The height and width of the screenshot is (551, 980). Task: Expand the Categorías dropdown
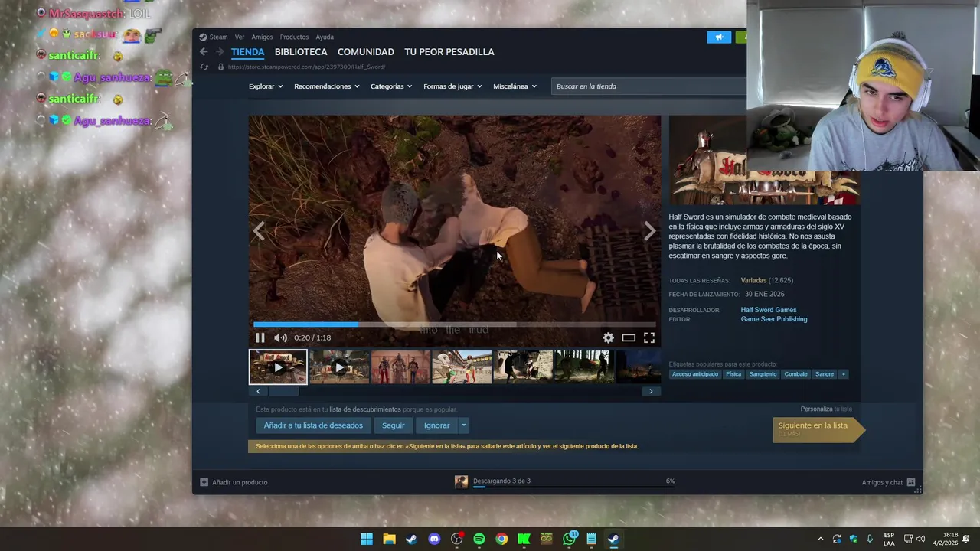tap(391, 86)
